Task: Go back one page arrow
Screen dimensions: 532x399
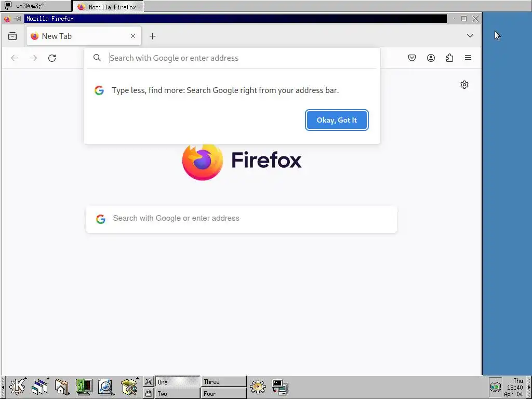Action: (x=15, y=58)
